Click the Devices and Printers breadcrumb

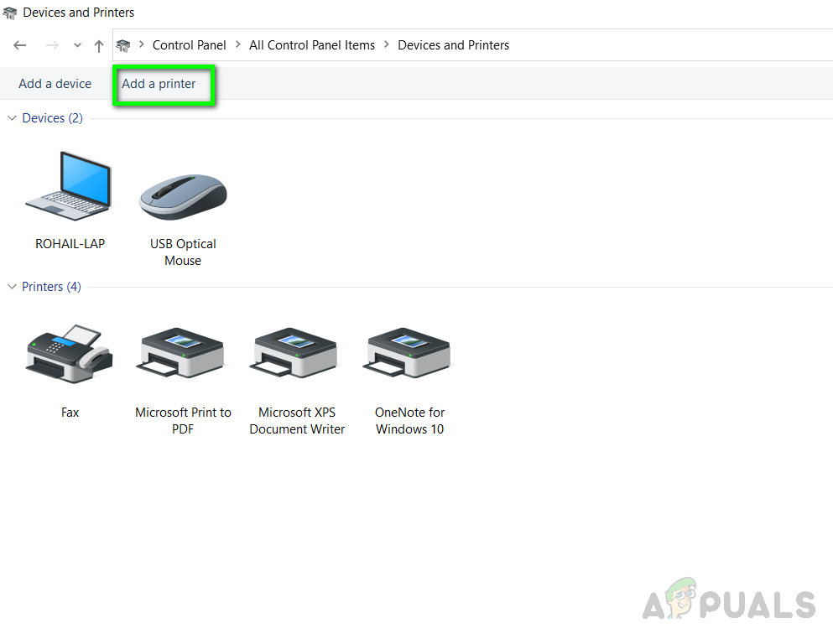click(x=453, y=45)
